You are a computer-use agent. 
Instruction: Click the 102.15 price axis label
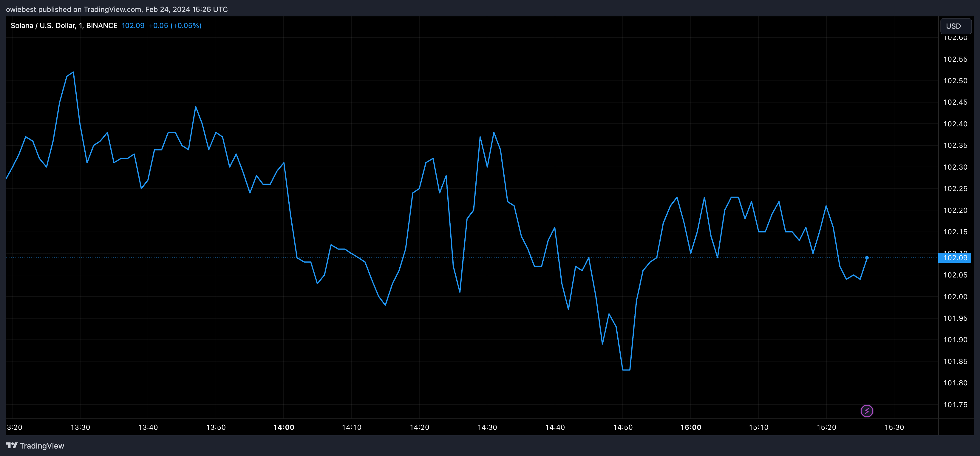[955, 232]
